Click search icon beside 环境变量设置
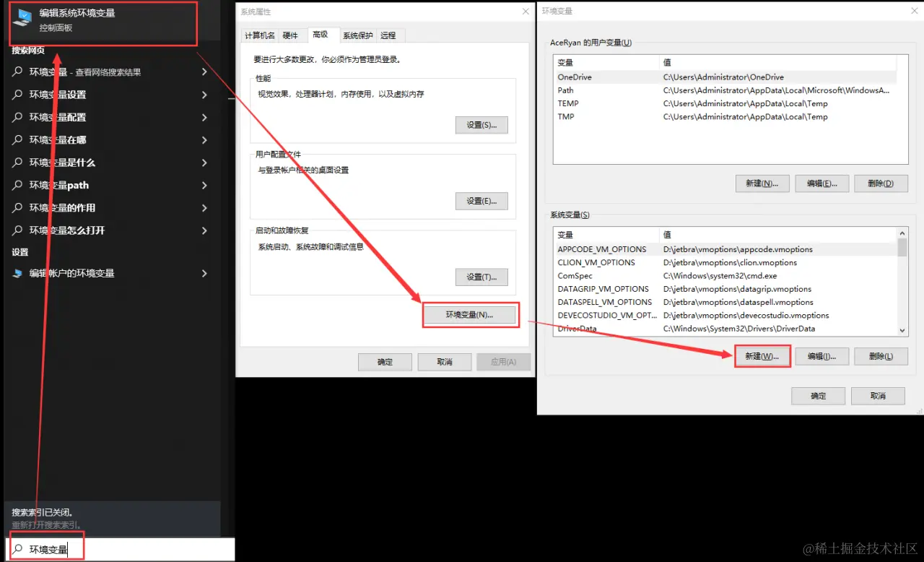 tap(18, 95)
